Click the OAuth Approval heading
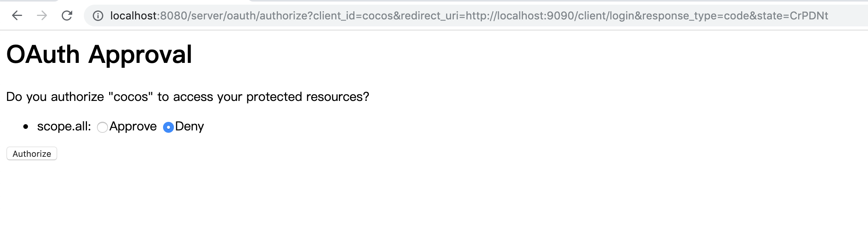 click(99, 54)
